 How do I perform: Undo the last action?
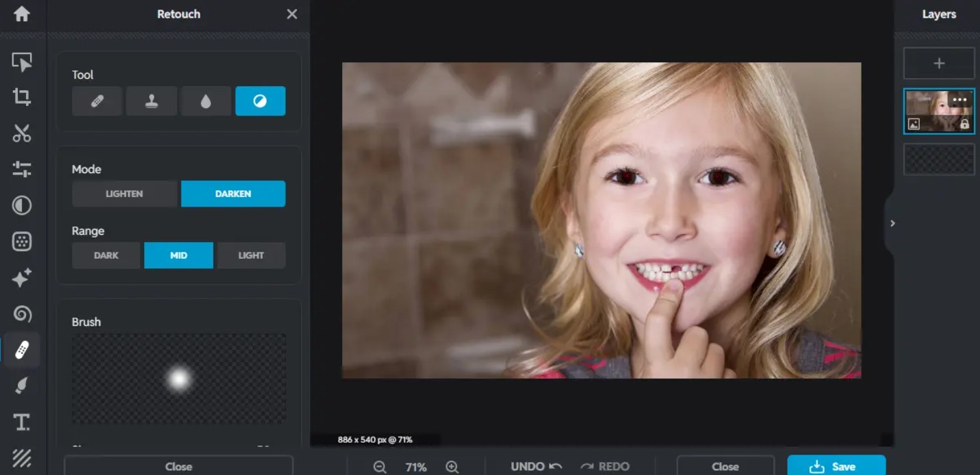coord(537,467)
